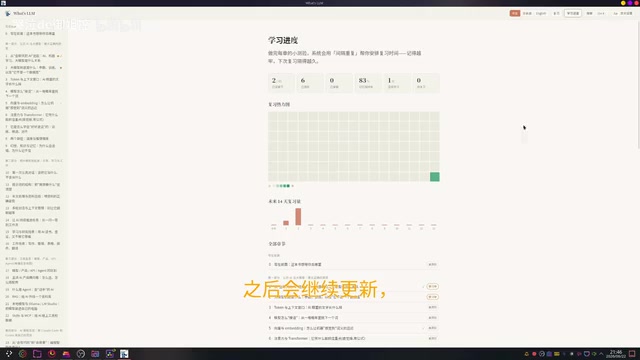Open sidebar chapter 0 preface entry
Screen dimensions: 640x360
33,33
